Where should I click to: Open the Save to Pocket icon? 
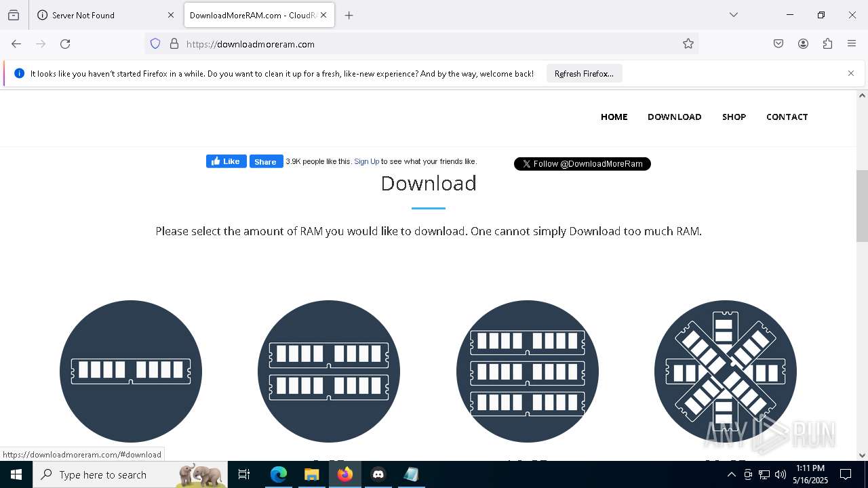778,44
